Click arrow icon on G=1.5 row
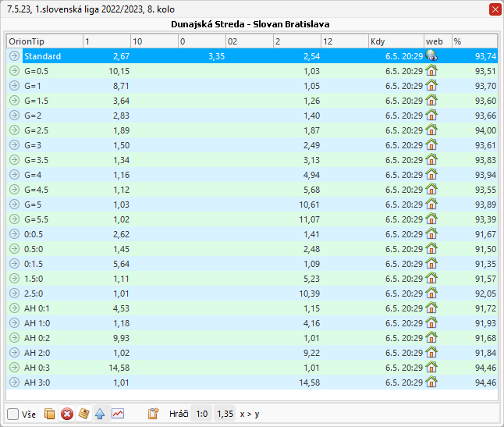 point(14,101)
